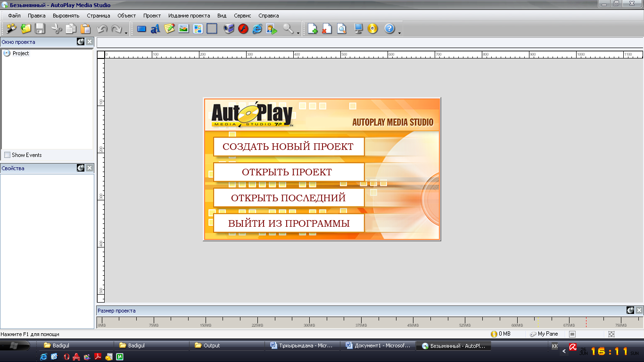Open the Сервис menu
The height and width of the screenshot is (362, 644).
(x=242, y=16)
